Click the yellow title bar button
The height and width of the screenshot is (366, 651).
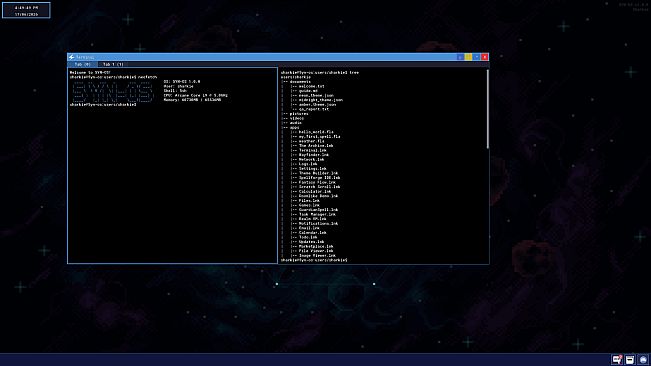point(468,57)
